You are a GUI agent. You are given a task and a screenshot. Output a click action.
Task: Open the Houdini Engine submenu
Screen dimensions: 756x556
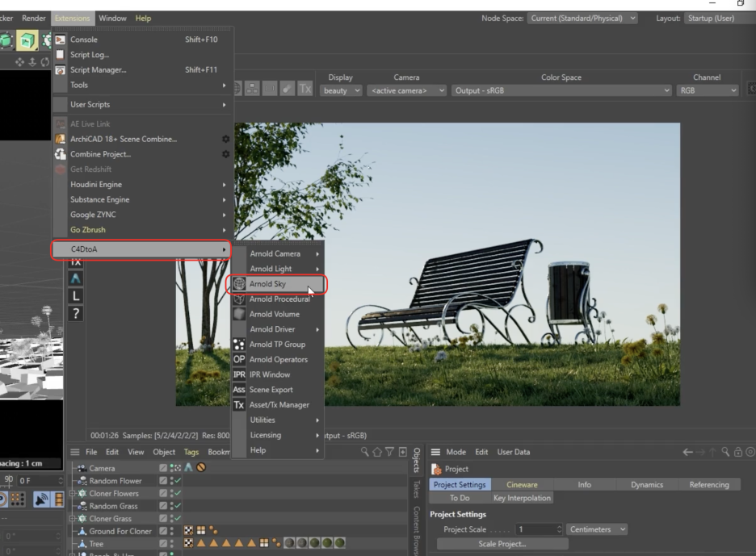tap(142, 185)
